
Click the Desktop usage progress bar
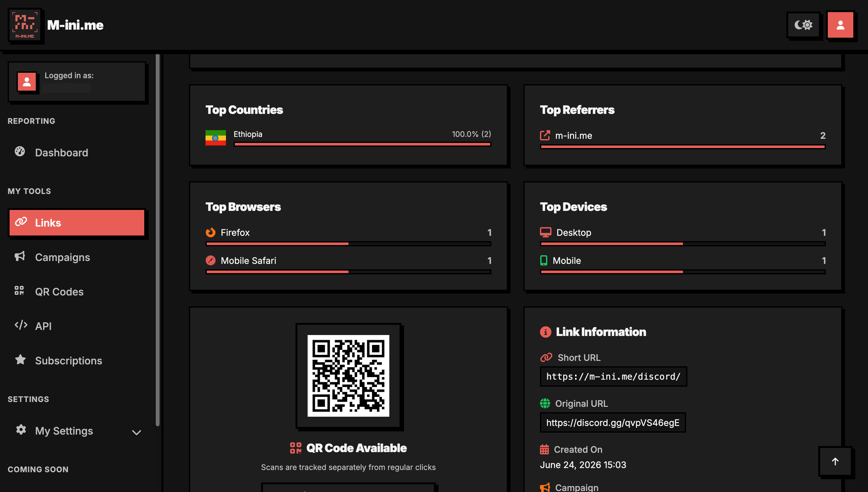683,244
